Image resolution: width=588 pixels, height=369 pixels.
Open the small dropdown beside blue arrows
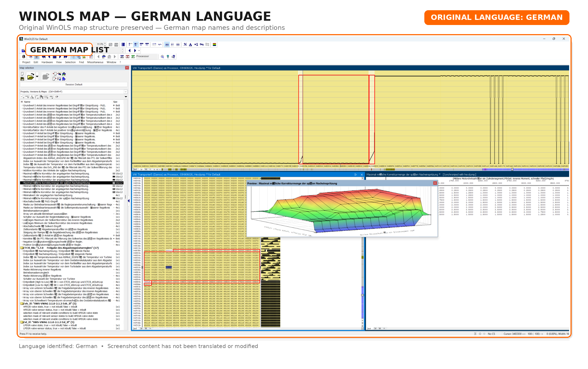139,50
